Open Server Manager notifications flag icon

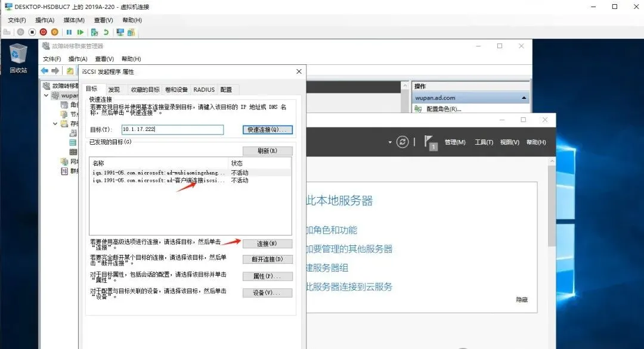pyautogui.click(x=429, y=141)
